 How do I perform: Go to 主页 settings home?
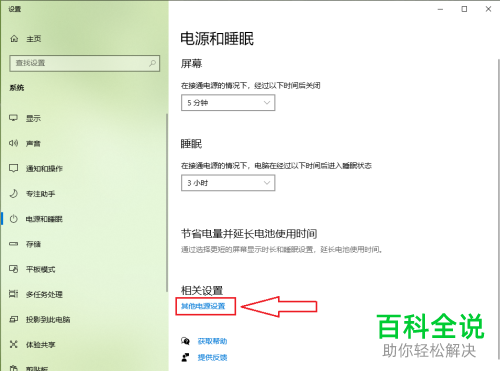pos(33,39)
